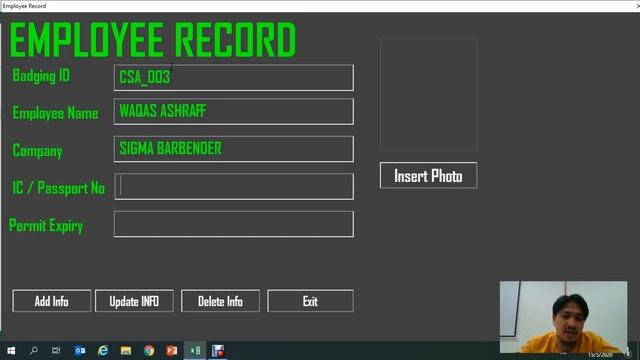This screenshot has width=640, height=360.
Task: Click the Add Info button
Action: (51, 301)
